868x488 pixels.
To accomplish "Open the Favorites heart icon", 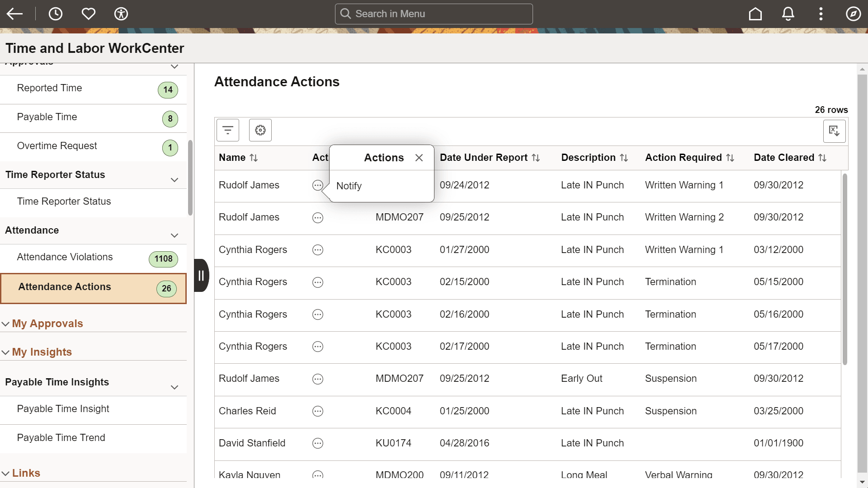I will (89, 14).
